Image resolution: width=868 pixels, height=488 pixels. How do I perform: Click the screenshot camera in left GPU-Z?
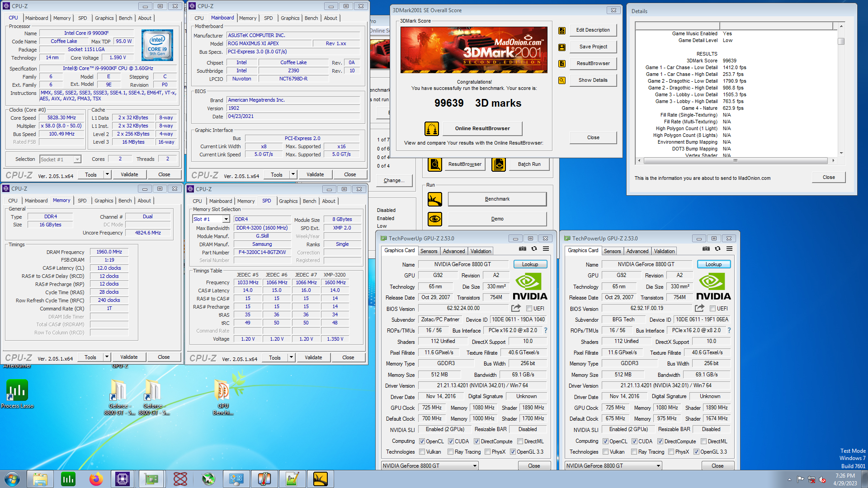click(x=523, y=249)
